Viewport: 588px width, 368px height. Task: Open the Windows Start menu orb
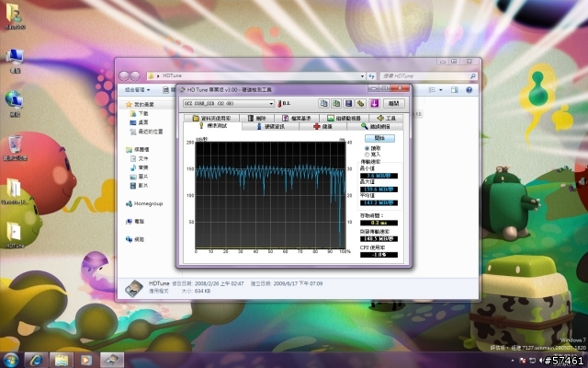10,360
